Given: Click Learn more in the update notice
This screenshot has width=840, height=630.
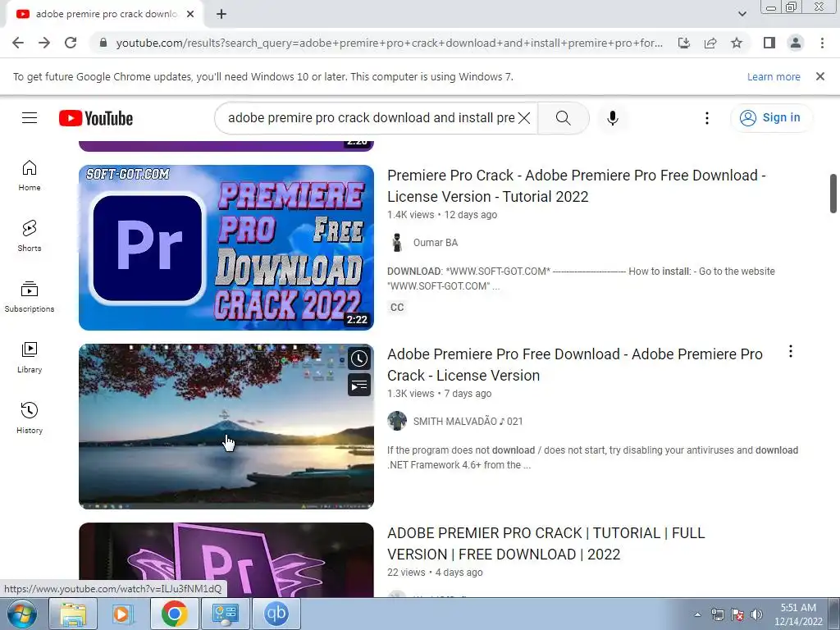Looking at the screenshot, I should pos(774,76).
